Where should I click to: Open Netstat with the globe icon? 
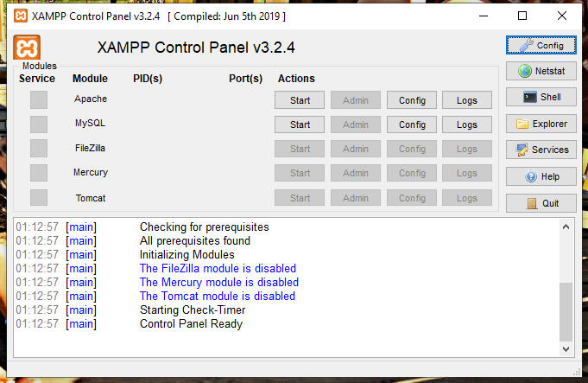(x=541, y=71)
